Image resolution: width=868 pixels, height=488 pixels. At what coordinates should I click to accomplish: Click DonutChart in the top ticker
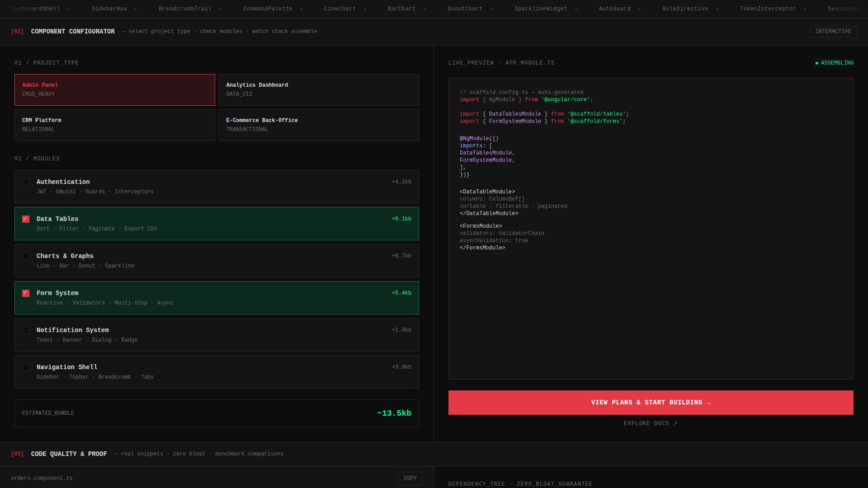tap(465, 9)
